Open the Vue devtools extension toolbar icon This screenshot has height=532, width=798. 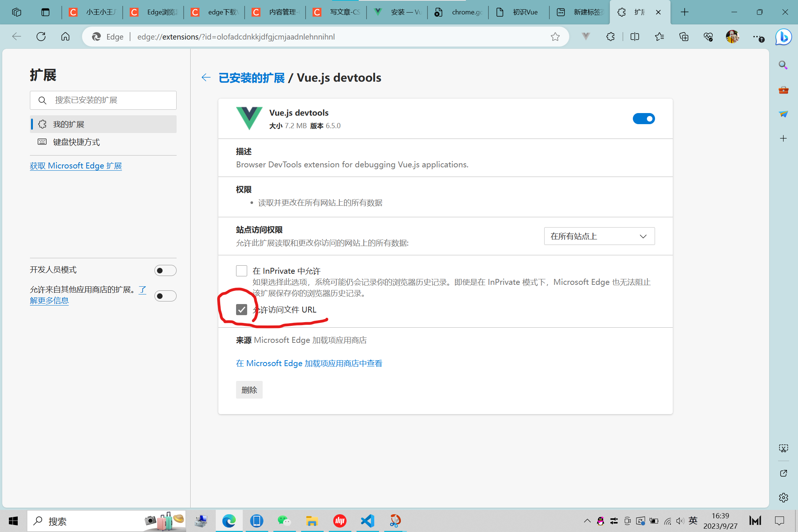click(586, 37)
